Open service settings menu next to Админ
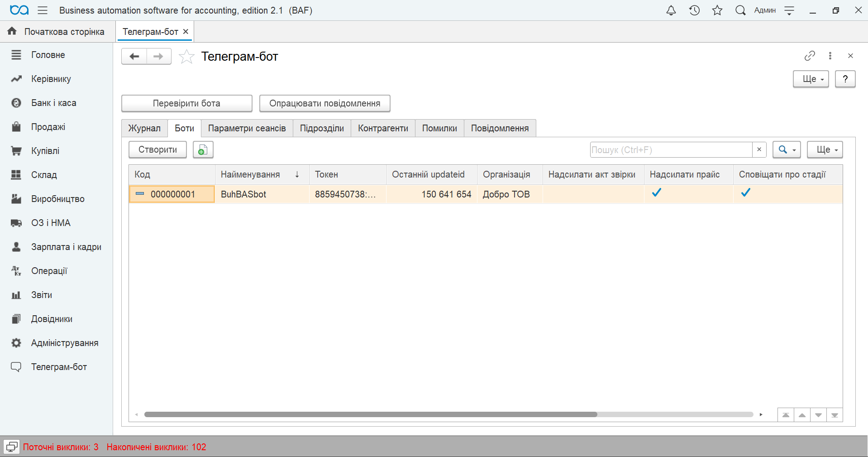Viewport: 868px width, 457px height. tap(789, 10)
